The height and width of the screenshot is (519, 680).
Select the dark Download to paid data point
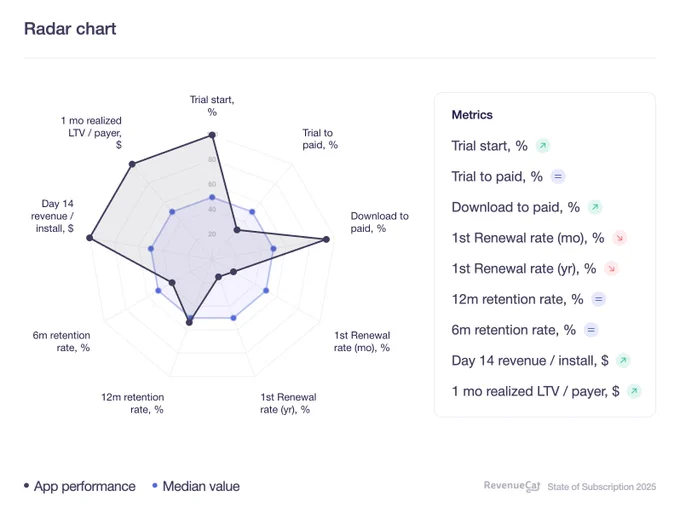coord(327,239)
